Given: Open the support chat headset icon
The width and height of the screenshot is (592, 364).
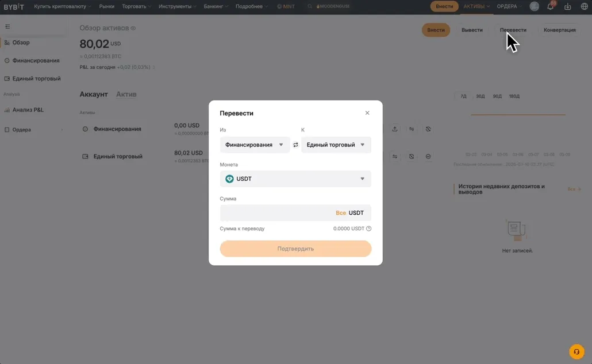Looking at the screenshot, I should click(x=576, y=351).
